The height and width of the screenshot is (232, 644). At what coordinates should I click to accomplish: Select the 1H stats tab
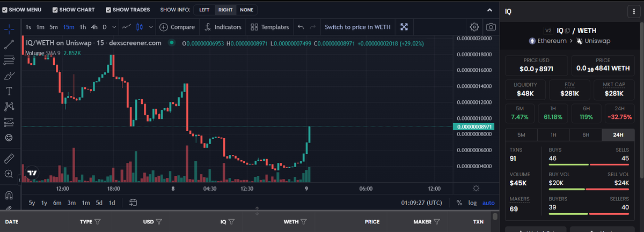(x=553, y=135)
